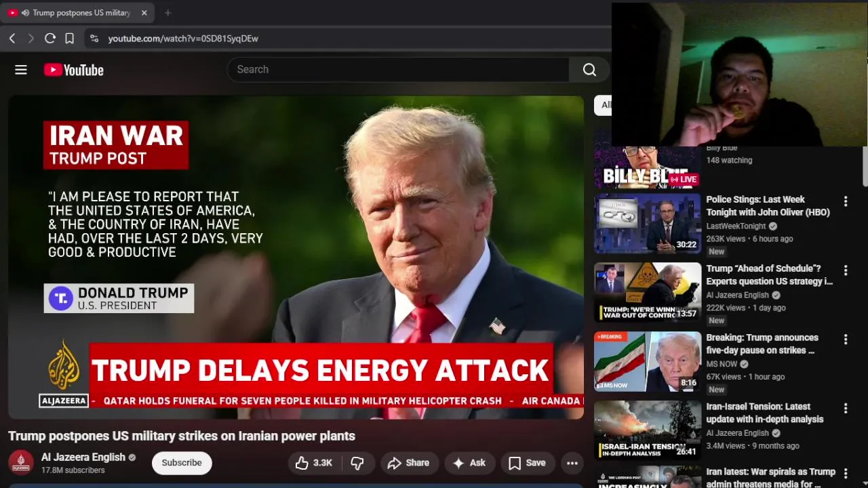Bookmark this page via bookmark icon

(x=69, y=39)
